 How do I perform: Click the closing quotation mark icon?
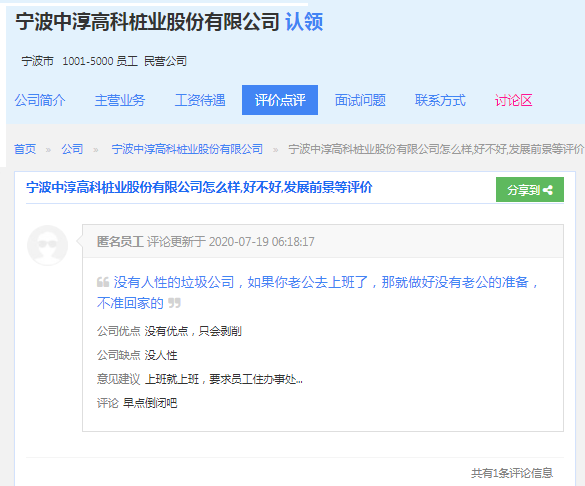174,302
